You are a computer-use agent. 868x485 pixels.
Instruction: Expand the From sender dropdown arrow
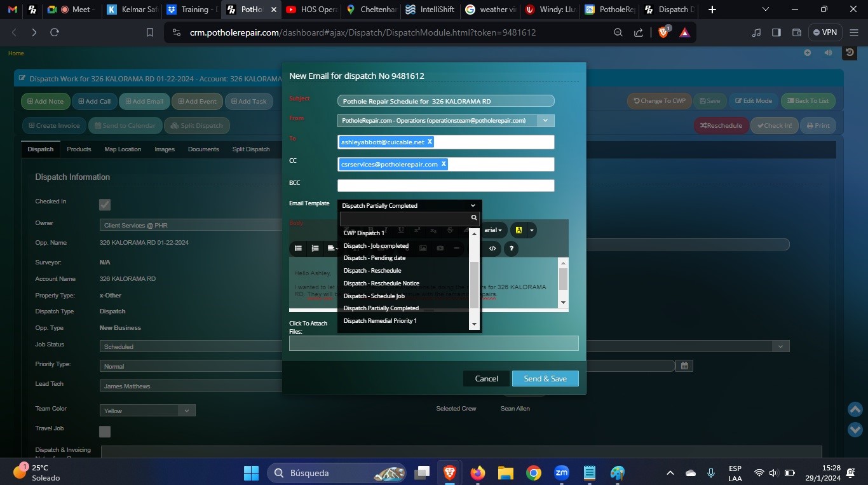[545, 120]
